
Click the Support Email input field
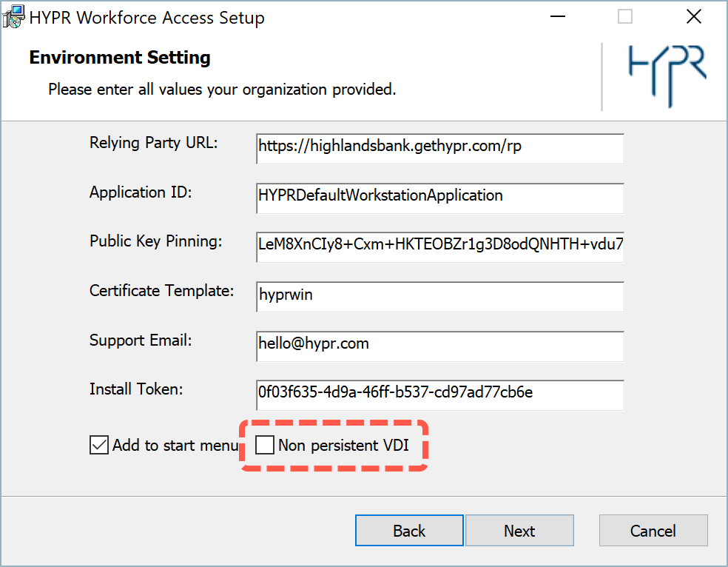point(439,346)
